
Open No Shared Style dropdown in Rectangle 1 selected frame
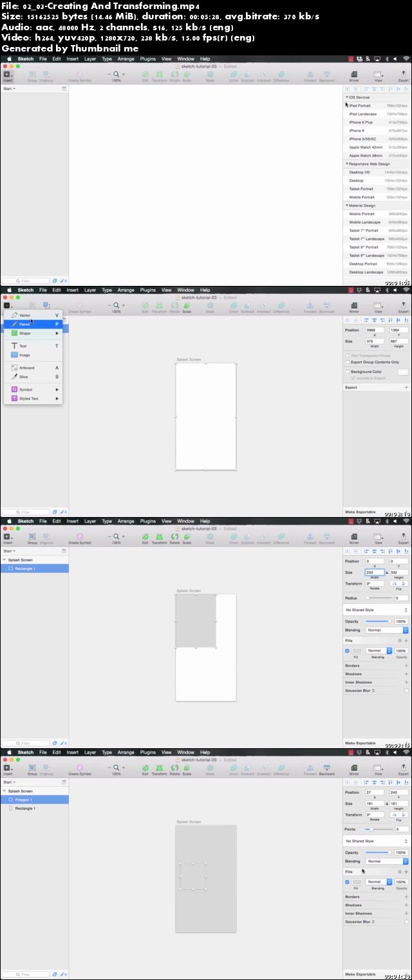[x=377, y=610]
